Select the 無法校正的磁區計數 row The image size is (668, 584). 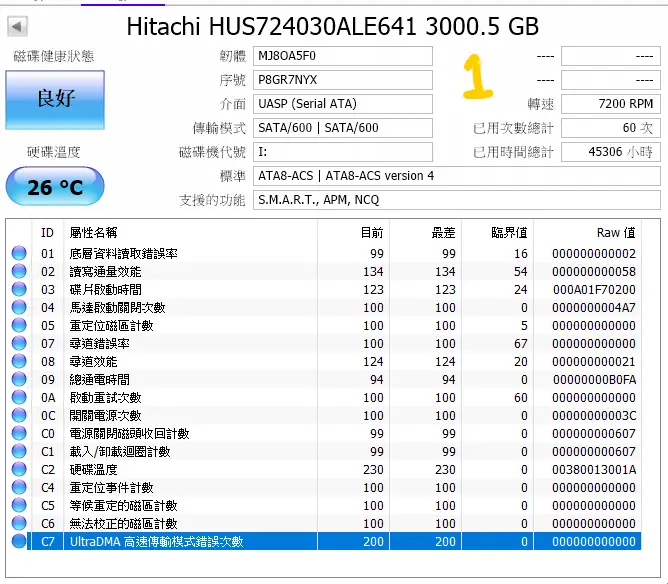(326, 523)
